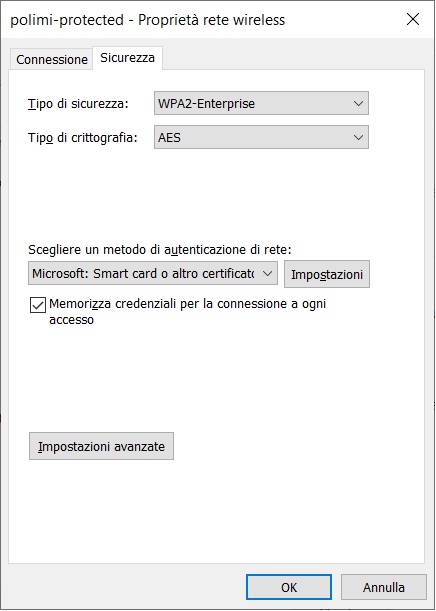Click the chevron arrow beside AES
This screenshot has height=611, width=436.
[358, 138]
